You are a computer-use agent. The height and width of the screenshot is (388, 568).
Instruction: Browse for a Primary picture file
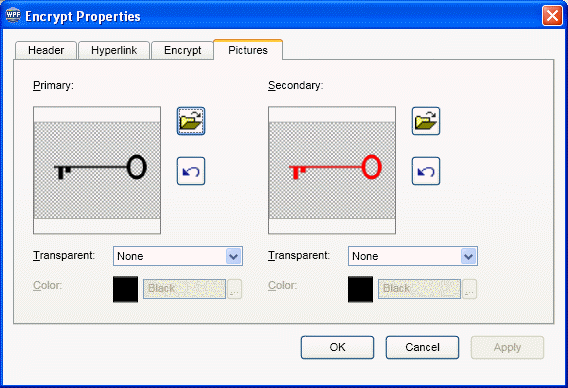click(x=191, y=121)
